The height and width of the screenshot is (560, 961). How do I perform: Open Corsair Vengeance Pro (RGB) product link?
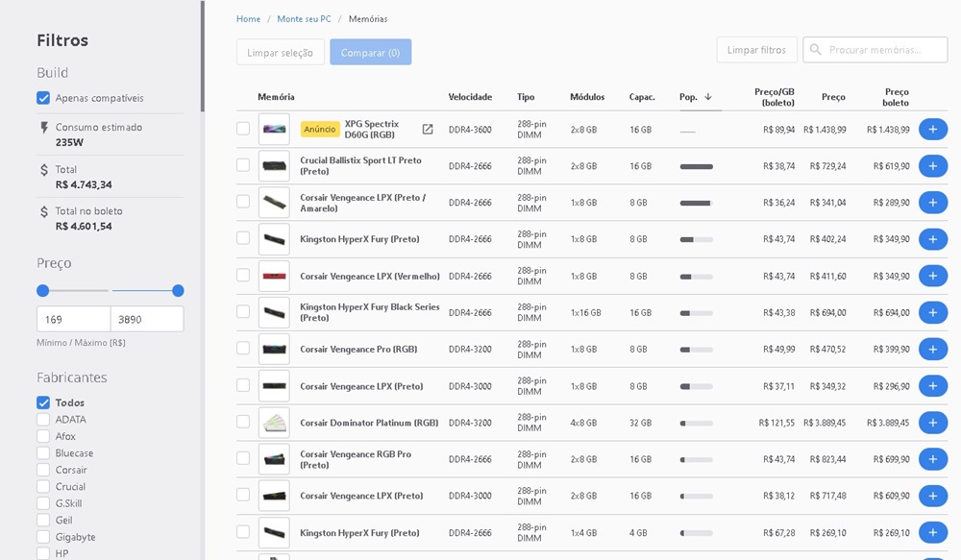coord(358,350)
